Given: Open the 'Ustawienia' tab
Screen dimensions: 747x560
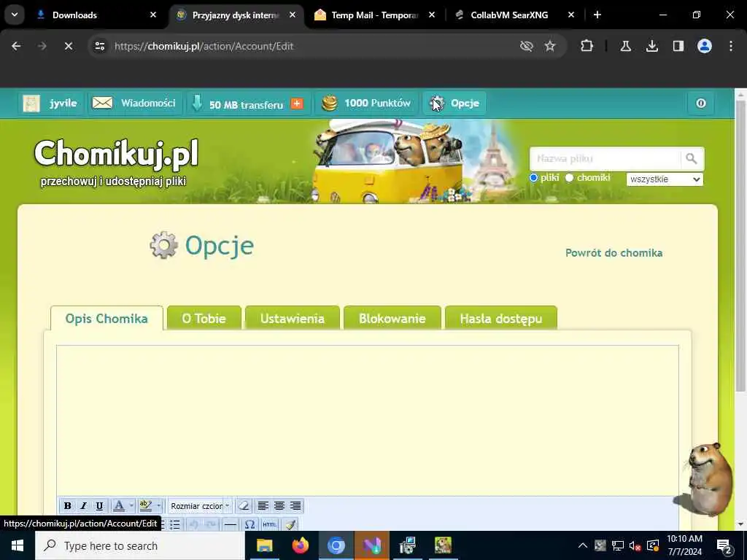Looking at the screenshot, I should tap(293, 318).
